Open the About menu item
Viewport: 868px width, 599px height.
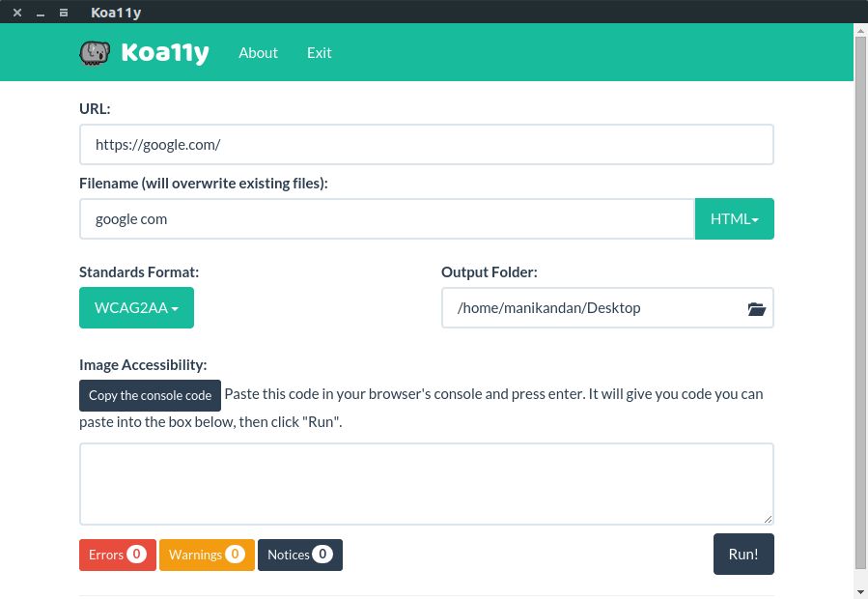tap(258, 52)
